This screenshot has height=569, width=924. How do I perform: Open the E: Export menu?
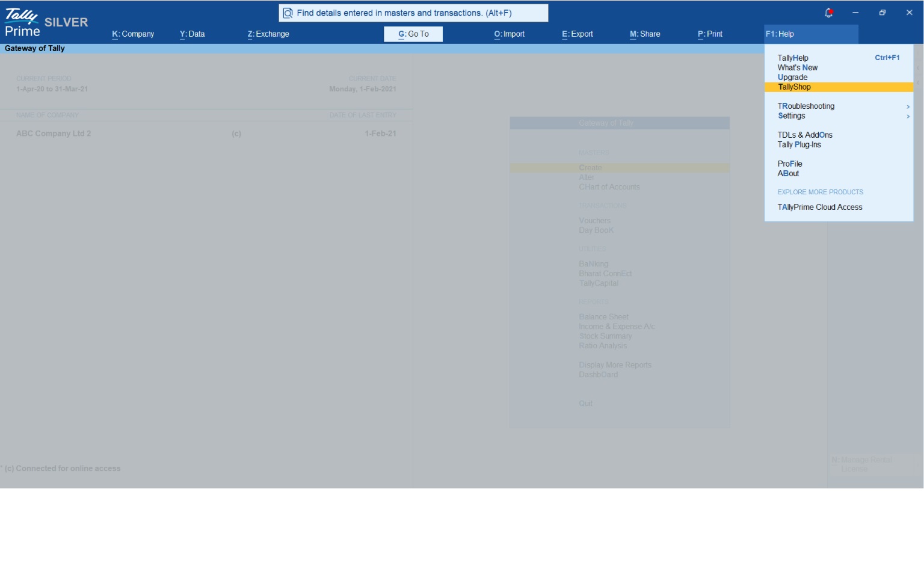pyautogui.click(x=577, y=34)
